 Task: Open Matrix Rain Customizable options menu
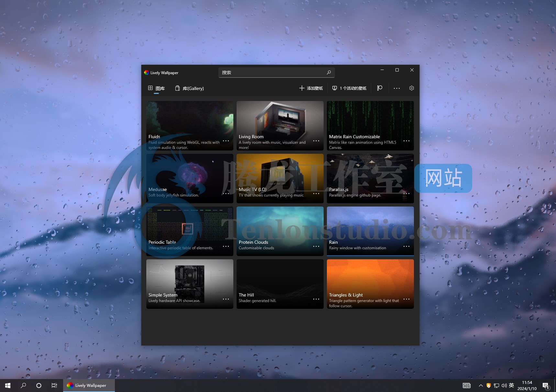(406, 141)
